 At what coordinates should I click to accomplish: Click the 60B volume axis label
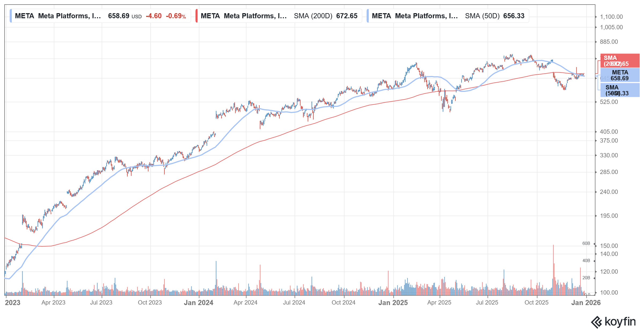tap(586, 244)
